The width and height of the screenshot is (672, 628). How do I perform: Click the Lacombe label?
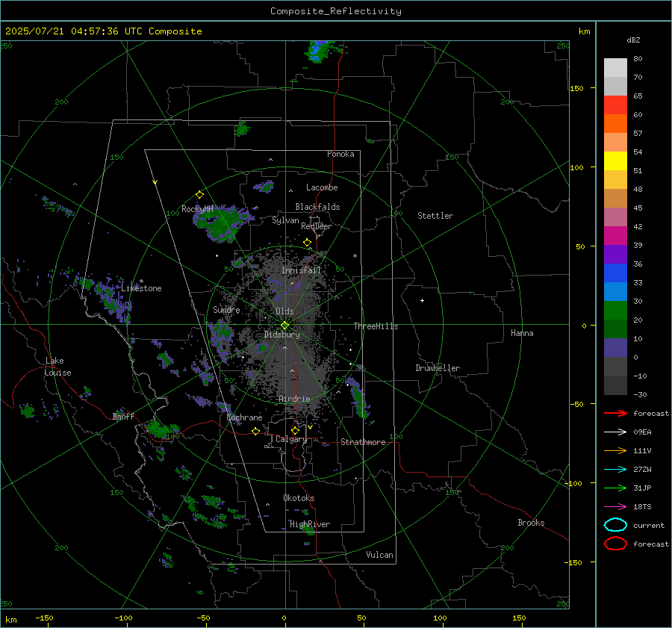coord(322,187)
